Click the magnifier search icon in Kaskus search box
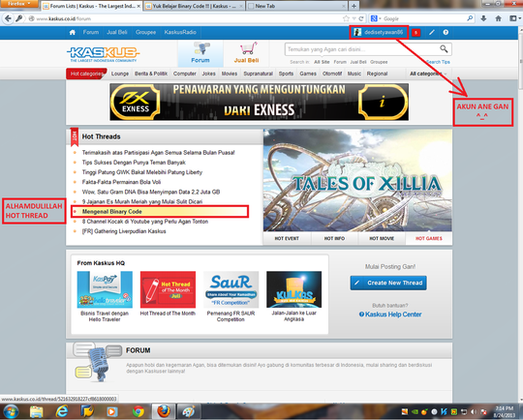This screenshot has height=420, width=523. click(x=444, y=49)
